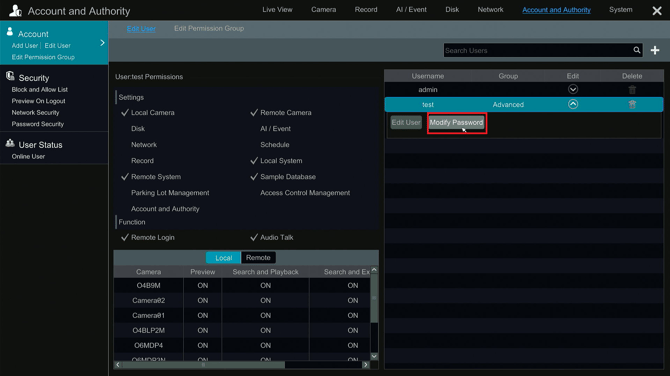
Task: Click horizontal scrollbar left arrow
Action: pyautogui.click(x=118, y=365)
